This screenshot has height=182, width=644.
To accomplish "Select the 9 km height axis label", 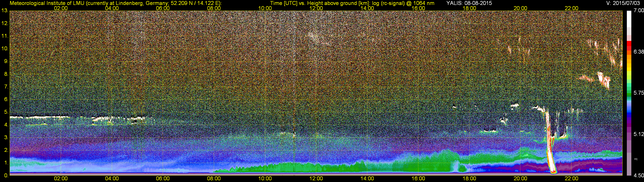I will [x=6, y=61].
